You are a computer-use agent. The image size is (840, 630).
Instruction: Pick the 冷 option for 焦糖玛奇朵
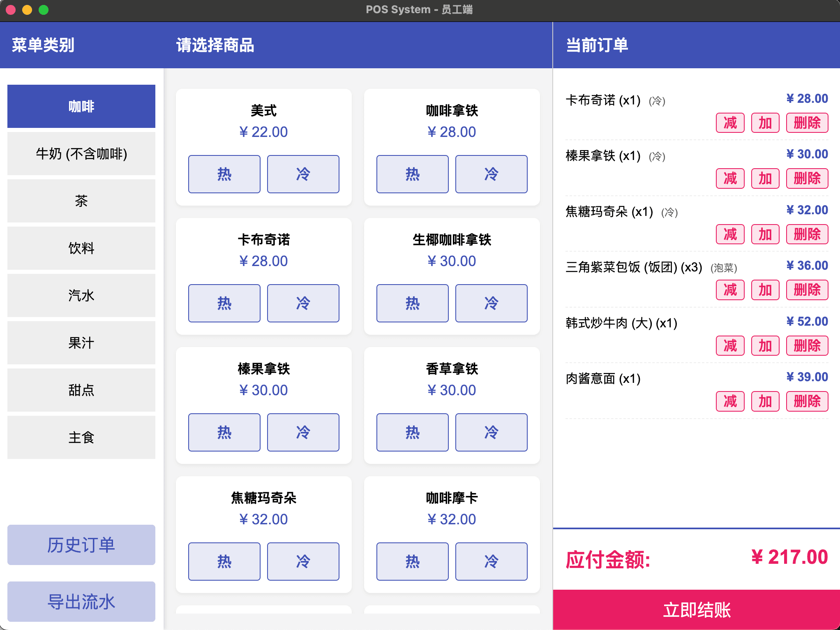(x=303, y=561)
